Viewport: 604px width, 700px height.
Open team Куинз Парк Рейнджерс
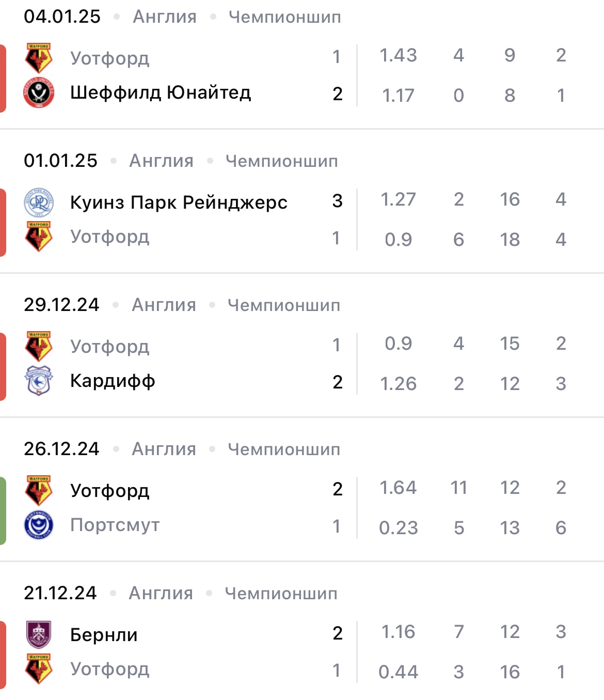coord(179,202)
